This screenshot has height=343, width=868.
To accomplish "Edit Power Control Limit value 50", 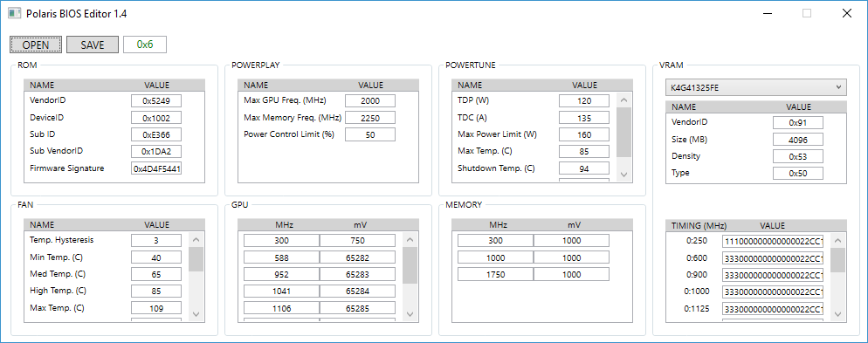I will [x=370, y=134].
